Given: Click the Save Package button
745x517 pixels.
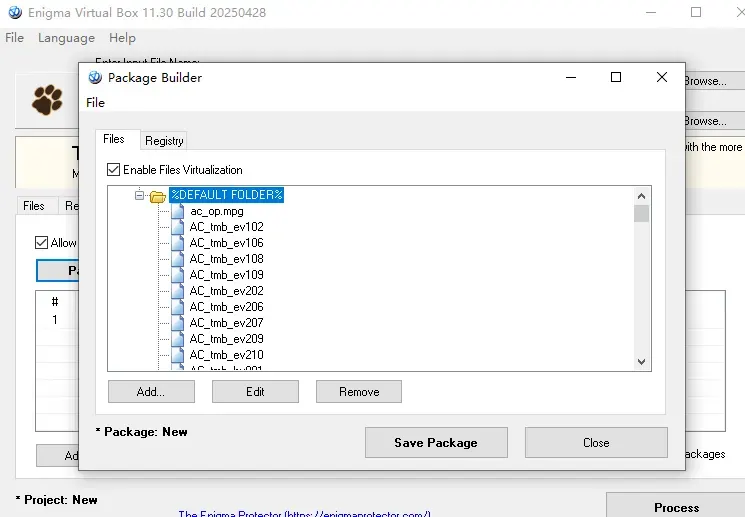Looking at the screenshot, I should 436,442.
